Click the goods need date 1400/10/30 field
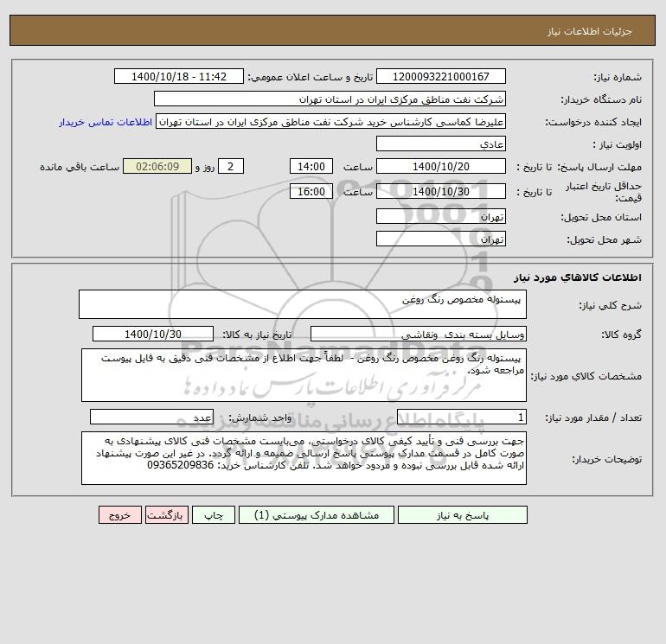666x644 pixels. coord(153,334)
